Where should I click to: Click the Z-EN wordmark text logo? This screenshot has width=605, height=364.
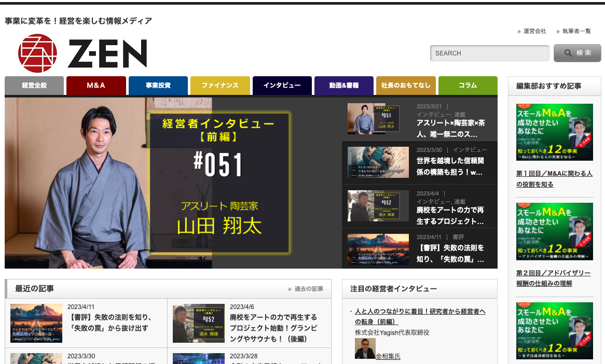point(107,53)
